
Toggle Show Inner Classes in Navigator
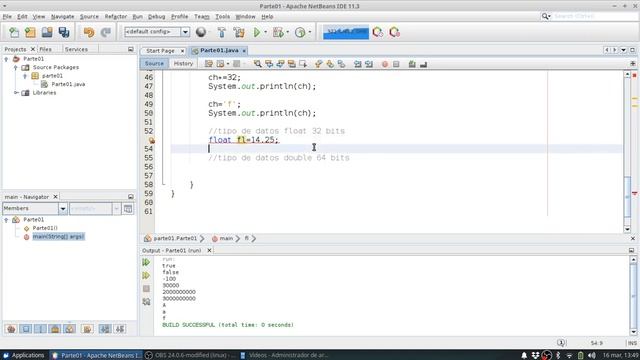(70, 329)
